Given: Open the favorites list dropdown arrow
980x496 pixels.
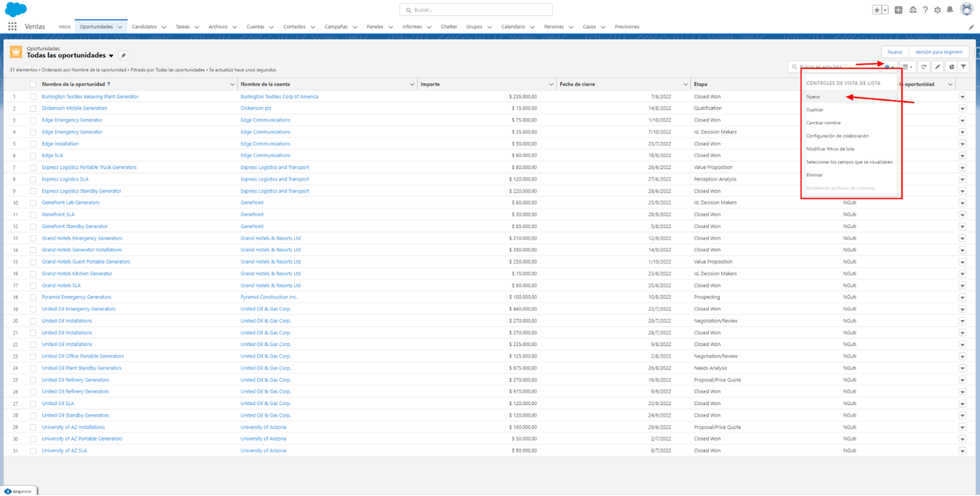Looking at the screenshot, I should 885,10.
